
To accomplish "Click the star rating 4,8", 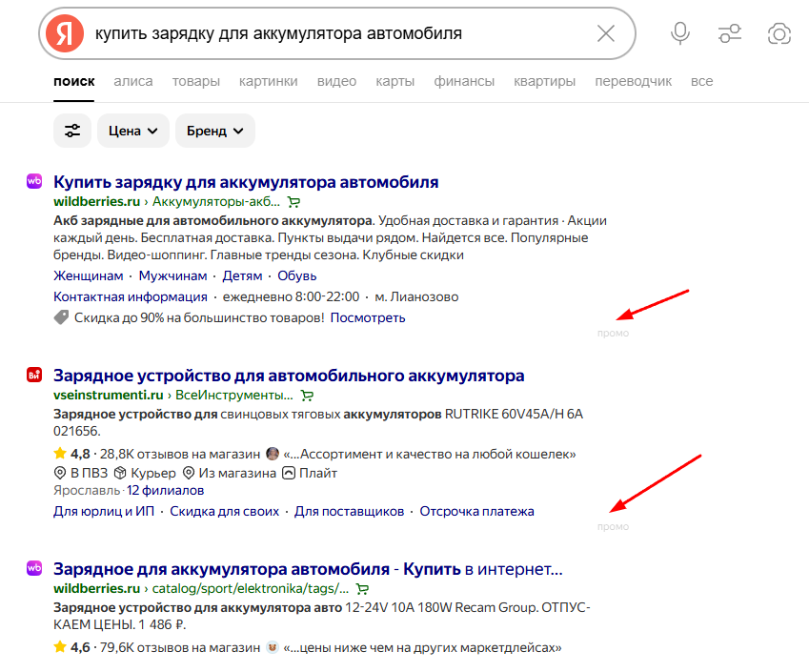I will [71, 454].
